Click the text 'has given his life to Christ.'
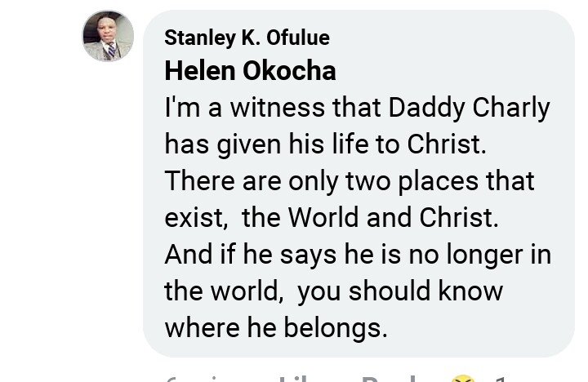 325,144
